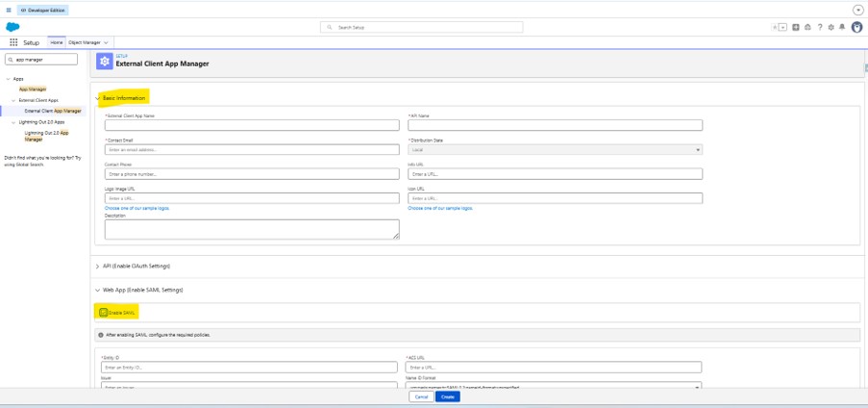
Task: Click the Cancel button
Action: pyautogui.click(x=421, y=396)
